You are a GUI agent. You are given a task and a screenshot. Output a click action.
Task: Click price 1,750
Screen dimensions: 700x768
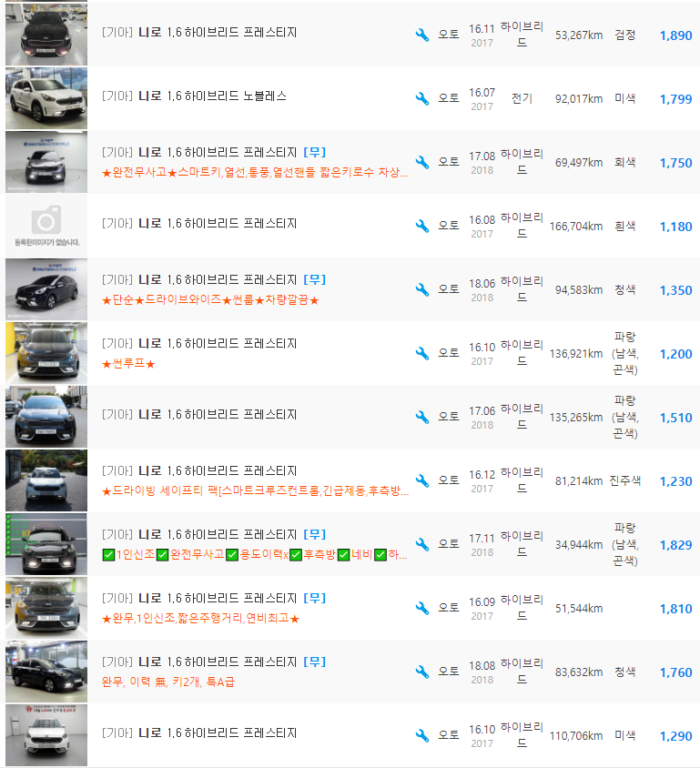pos(675,163)
